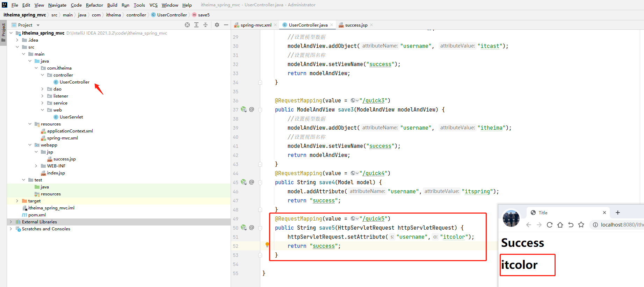Click gutter run icon on line 50

(244, 228)
